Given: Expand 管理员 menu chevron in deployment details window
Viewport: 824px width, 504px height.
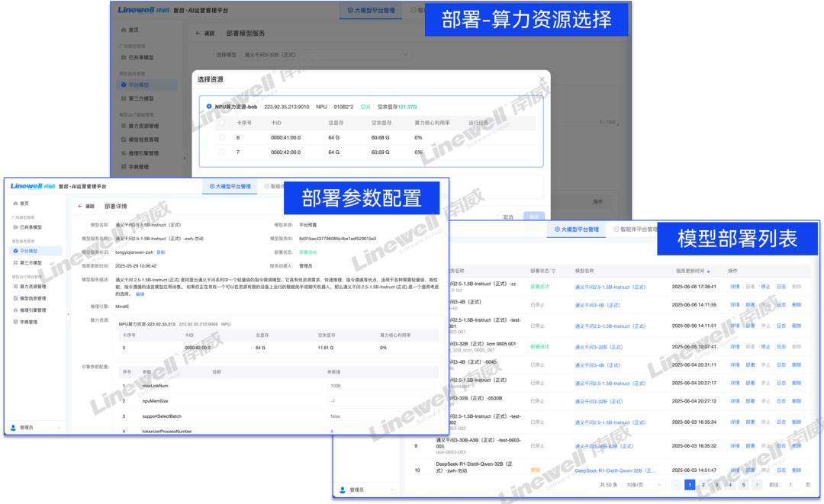Looking at the screenshot, I should [59, 428].
